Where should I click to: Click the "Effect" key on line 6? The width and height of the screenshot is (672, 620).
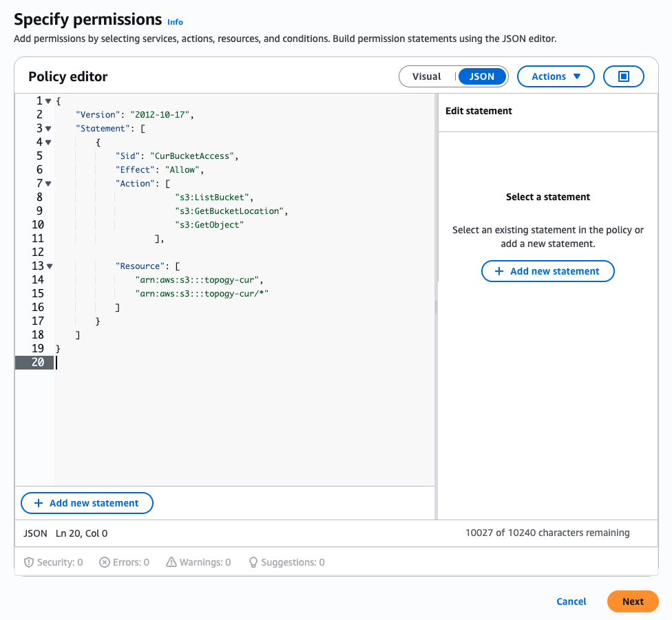[x=135, y=170]
